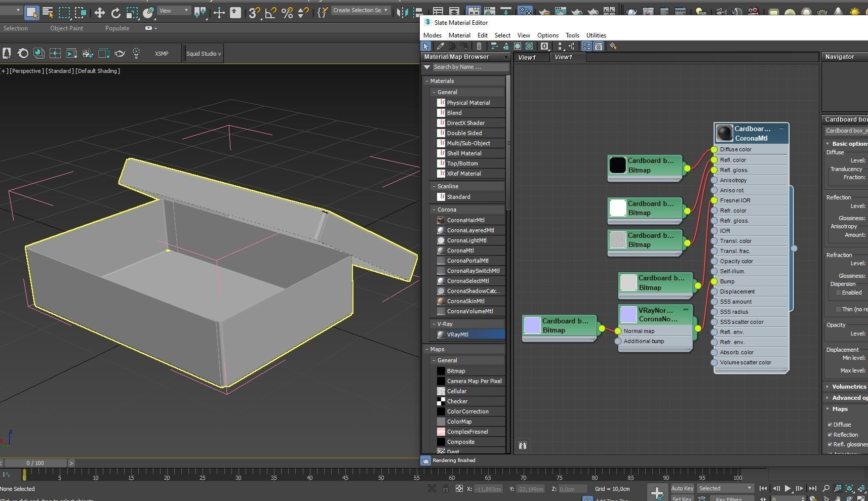Toggle Parameter Editor panel icon
Viewport: 868px width, 501px height.
[x=599, y=46]
